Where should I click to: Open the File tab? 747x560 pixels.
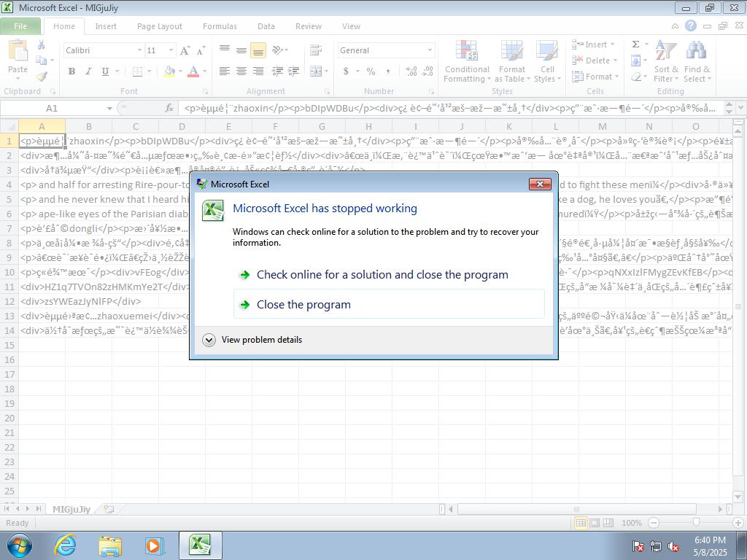tap(20, 26)
